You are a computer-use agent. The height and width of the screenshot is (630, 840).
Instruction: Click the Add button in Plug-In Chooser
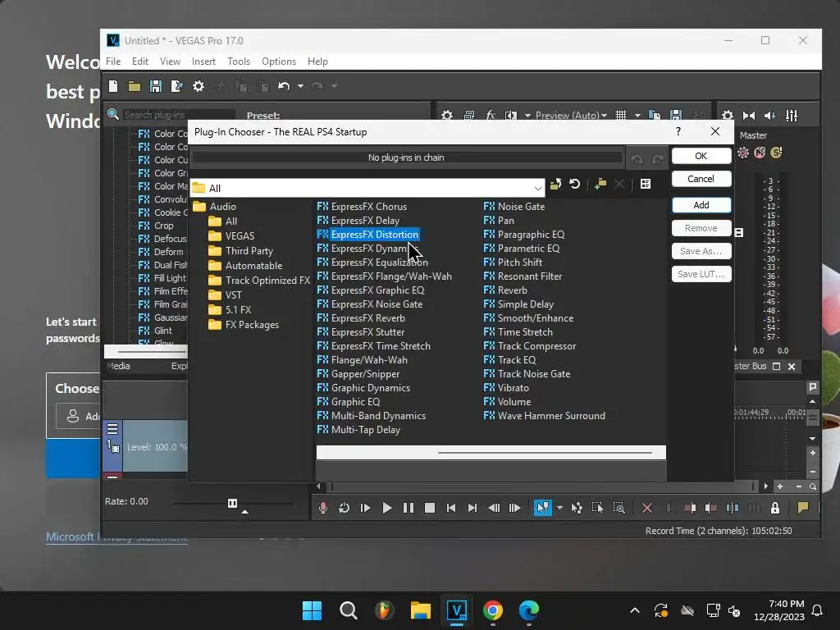pyautogui.click(x=701, y=205)
